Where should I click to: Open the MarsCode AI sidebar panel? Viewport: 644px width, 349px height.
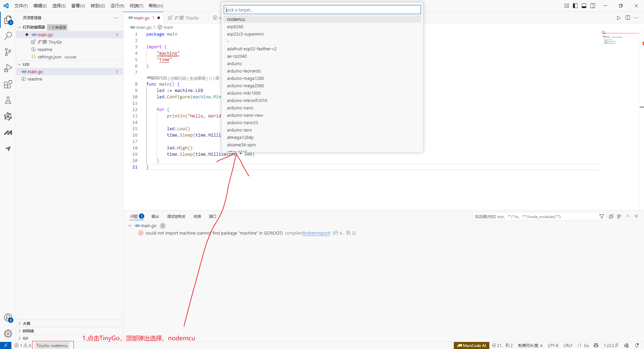pos(8,133)
